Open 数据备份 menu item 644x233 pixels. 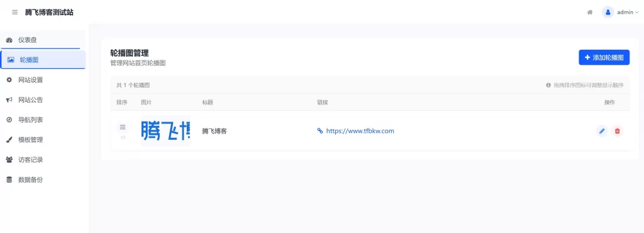(x=43, y=179)
